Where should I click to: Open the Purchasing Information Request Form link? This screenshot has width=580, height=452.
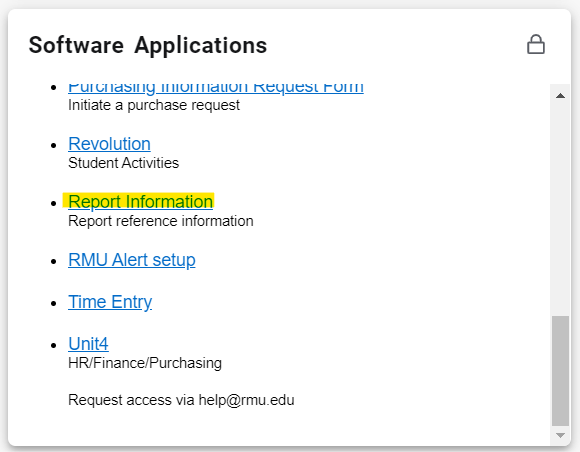coord(216,88)
